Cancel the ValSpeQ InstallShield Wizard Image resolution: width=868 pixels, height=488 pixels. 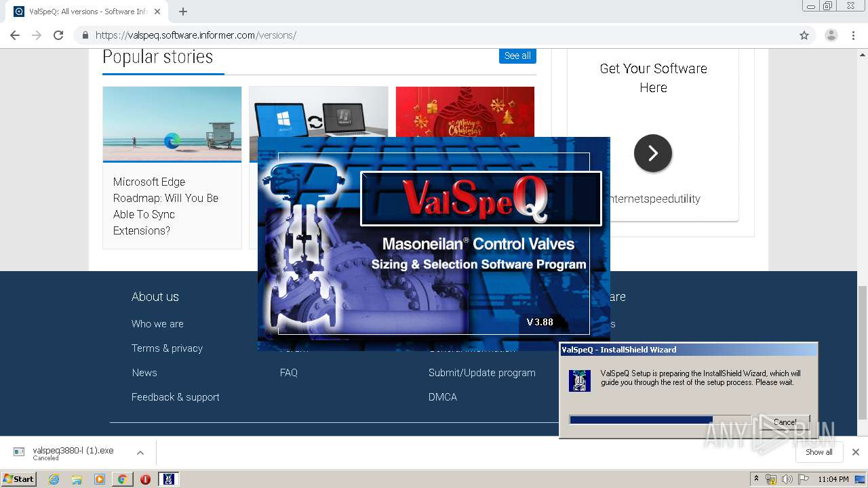[x=785, y=422]
